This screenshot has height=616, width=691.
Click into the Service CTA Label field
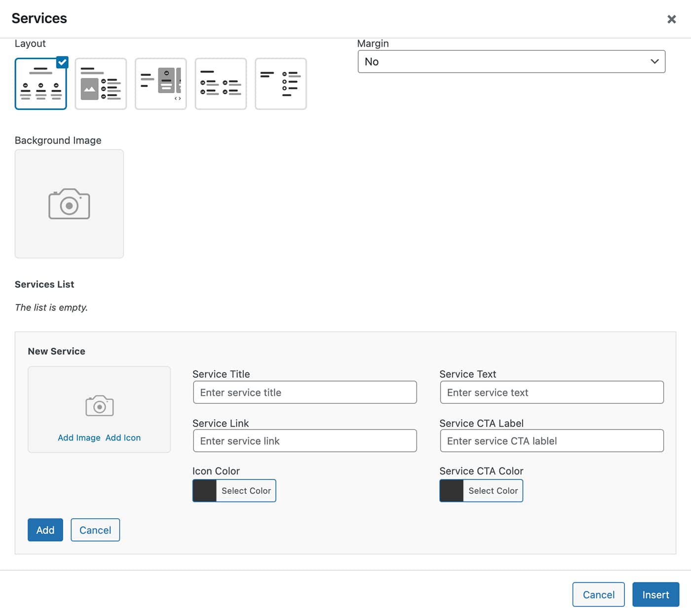click(x=551, y=441)
